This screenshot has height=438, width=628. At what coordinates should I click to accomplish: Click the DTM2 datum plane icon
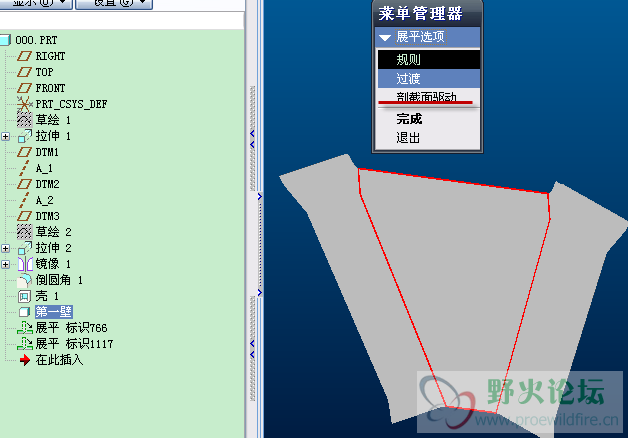click(24, 184)
